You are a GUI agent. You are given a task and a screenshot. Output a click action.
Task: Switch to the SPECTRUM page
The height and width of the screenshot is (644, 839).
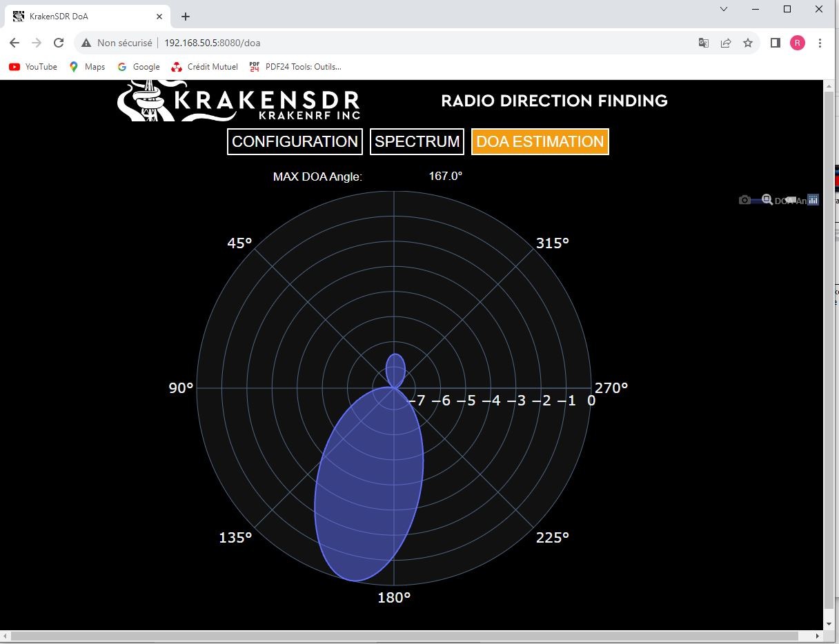pyautogui.click(x=417, y=141)
